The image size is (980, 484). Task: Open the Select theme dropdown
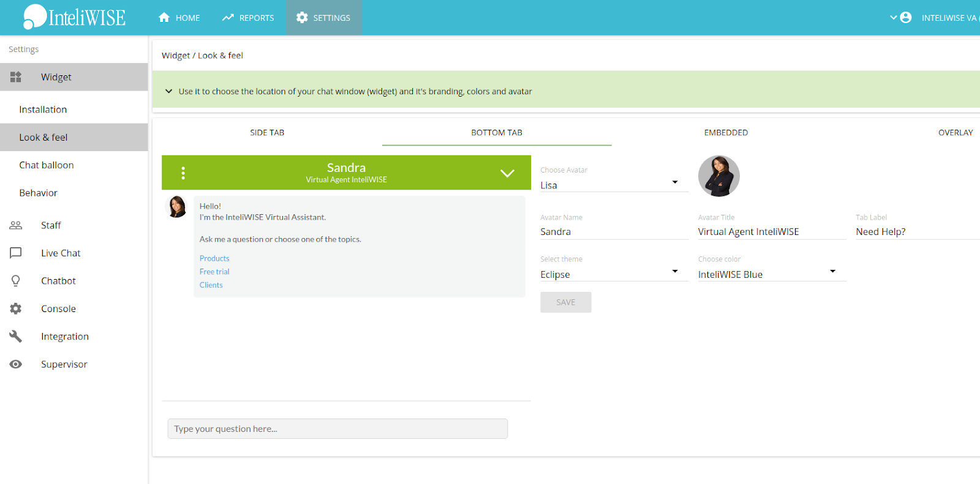(x=614, y=275)
